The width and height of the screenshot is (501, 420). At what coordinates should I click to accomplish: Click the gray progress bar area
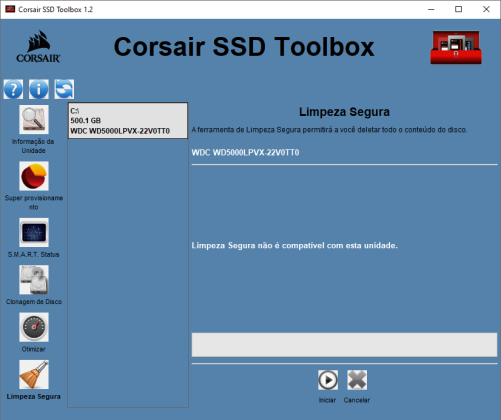[344, 345]
